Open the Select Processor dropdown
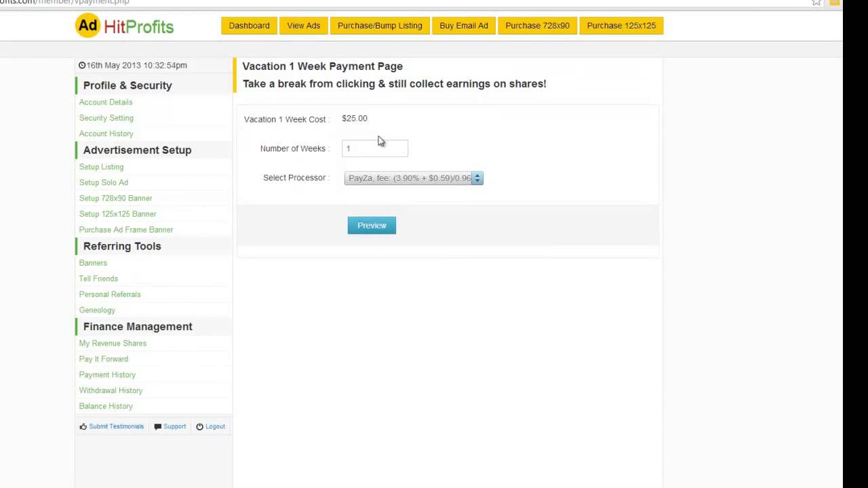868x488 pixels. (x=414, y=178)
